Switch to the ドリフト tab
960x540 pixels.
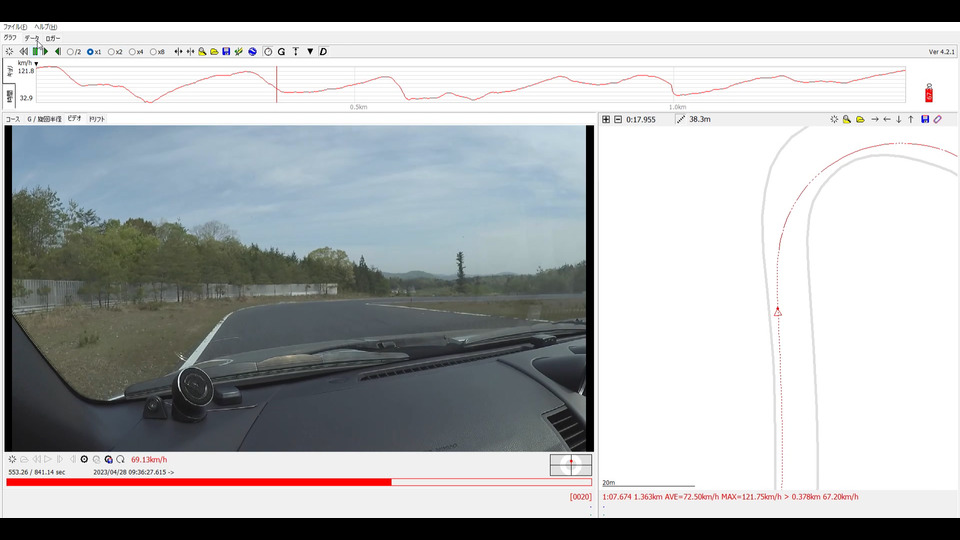point(97,119)
